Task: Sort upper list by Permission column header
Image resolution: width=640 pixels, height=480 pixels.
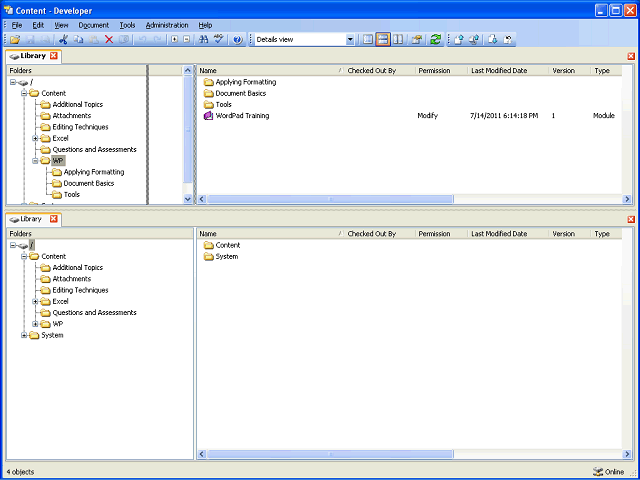Action: coord(442,71)
